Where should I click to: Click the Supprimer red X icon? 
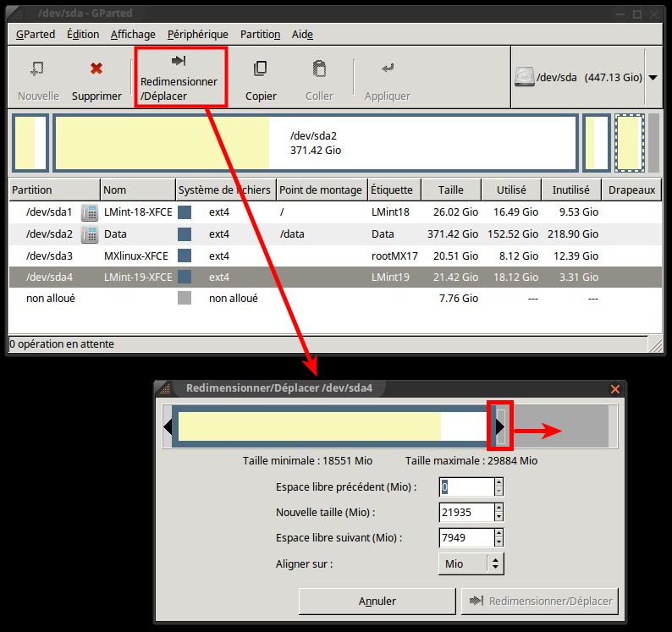point(96,69)
